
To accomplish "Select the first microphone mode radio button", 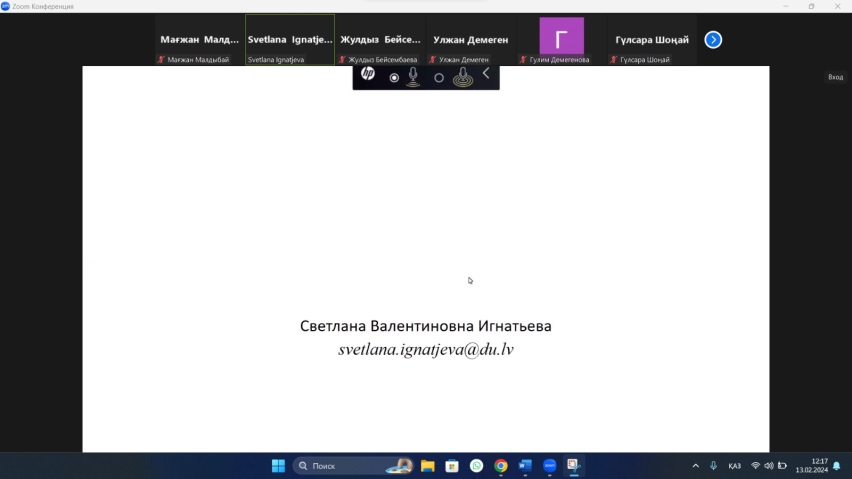I will point(394,77).
